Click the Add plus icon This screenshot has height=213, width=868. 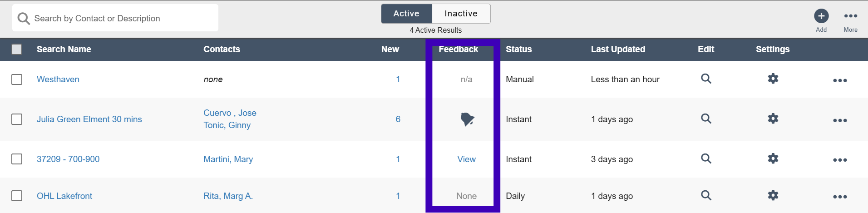(x=821, y=16)
